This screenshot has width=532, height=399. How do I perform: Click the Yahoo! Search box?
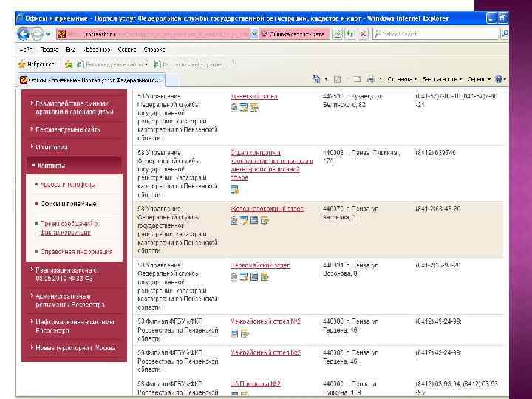pos(436,34)
